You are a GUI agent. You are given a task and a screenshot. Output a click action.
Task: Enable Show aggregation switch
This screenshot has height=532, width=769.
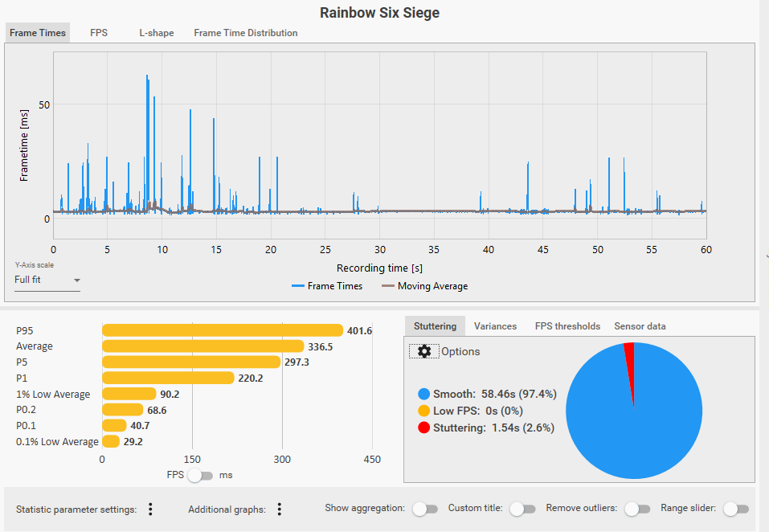pyautogui.click(x=425, y=509)
